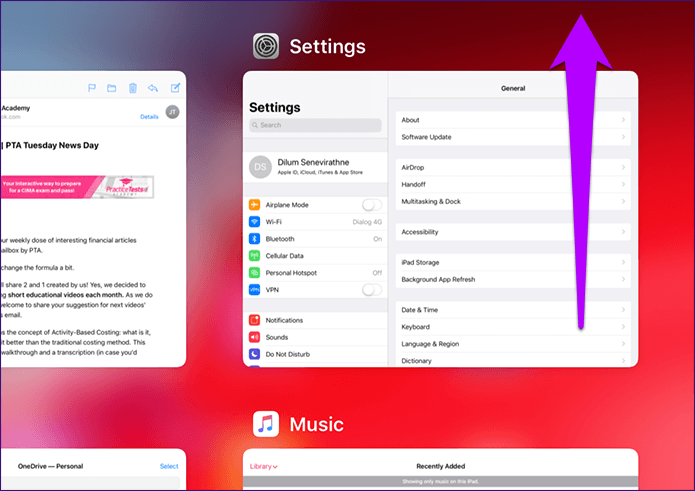
Task: Click the DS profile avatar in Settings
Action: 261,167
